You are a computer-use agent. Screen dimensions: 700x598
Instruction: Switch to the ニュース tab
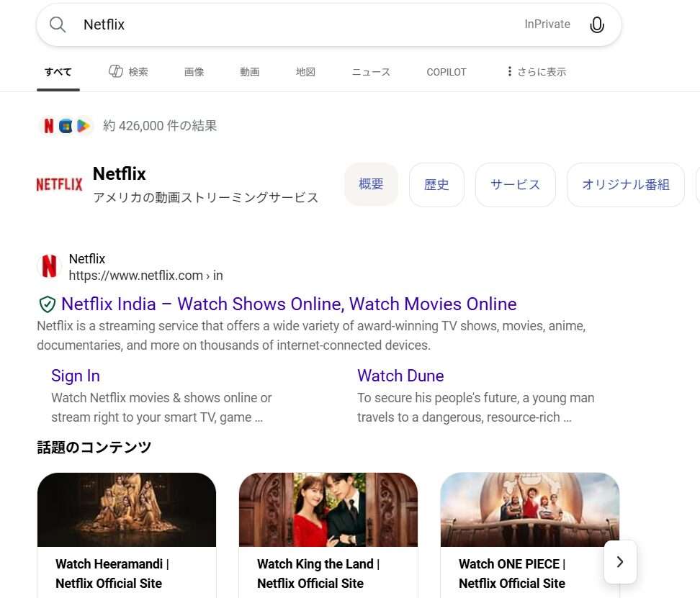click(371, 72)
